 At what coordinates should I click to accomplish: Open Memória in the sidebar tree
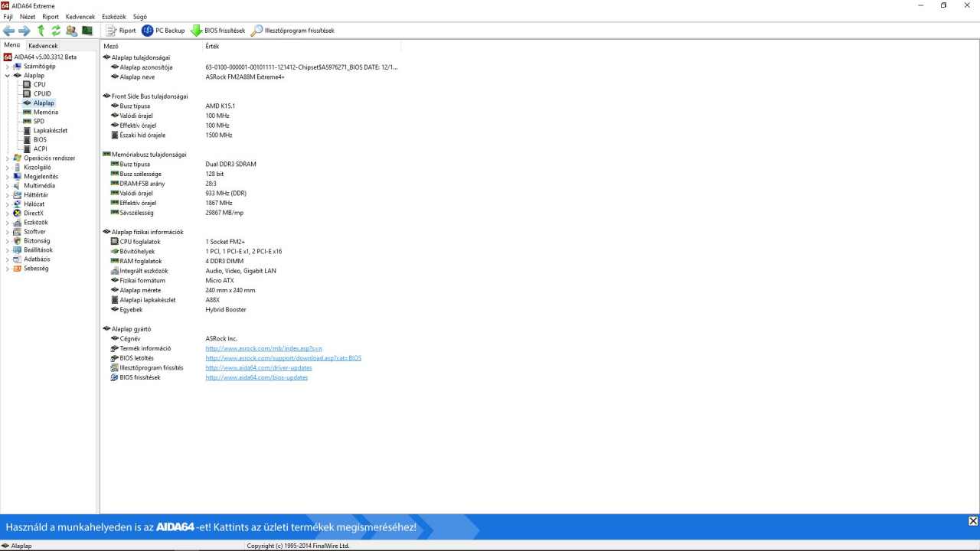click(x=45, y=112)
